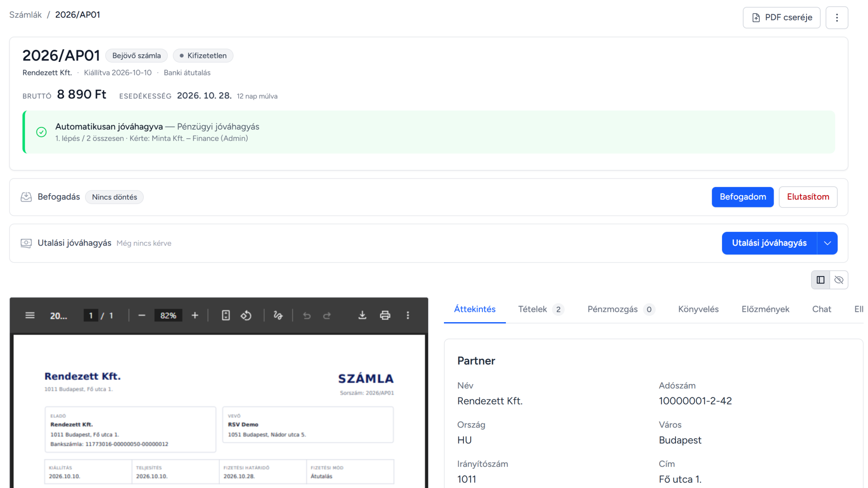Switch to split panel layout view
The height and width of the screenshot is (488, 868).
[x=821, y=280]
